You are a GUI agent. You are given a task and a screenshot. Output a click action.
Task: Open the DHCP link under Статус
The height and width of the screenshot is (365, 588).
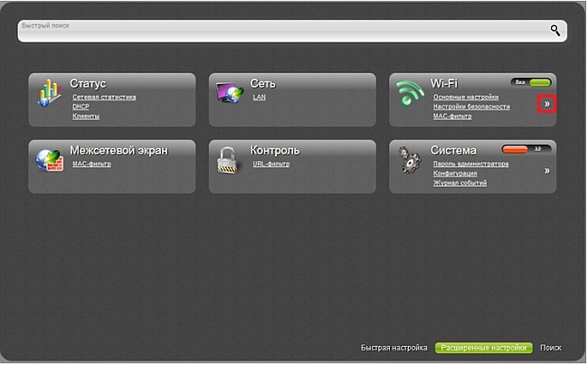pyautogui.click(x=81, y=106)
